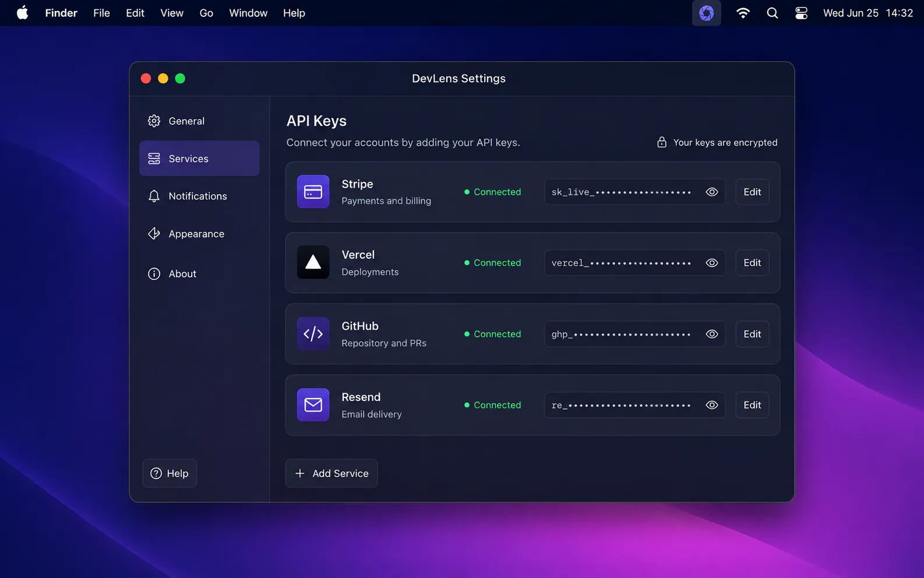Click the API Keys heading
This screenshot has height=578, width=924.
point(316,121)
